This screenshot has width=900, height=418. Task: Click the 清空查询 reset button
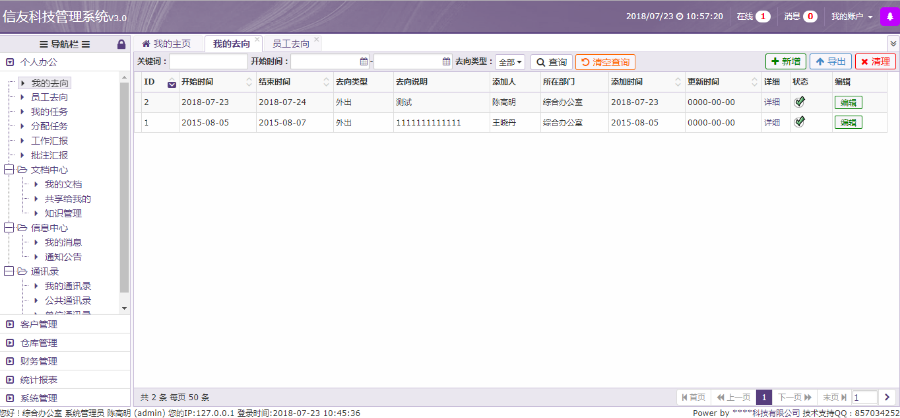[605, 62]
